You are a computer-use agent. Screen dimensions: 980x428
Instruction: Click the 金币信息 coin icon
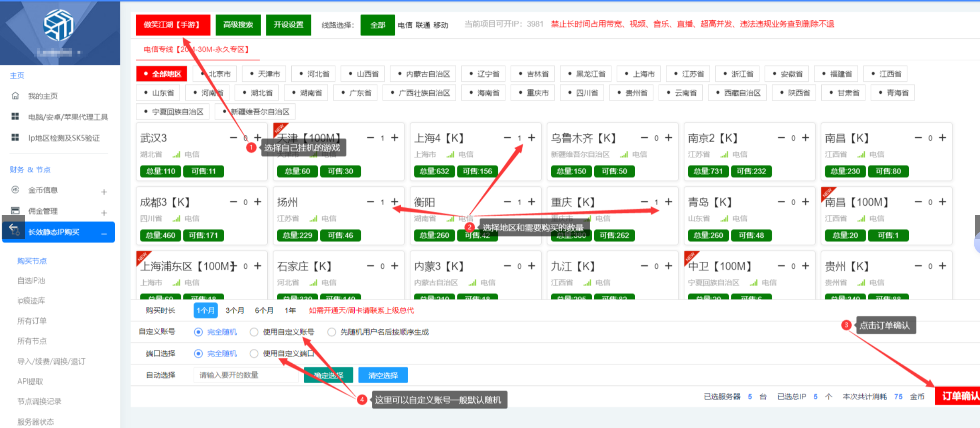pyautogui.click(x=15, y=190)
